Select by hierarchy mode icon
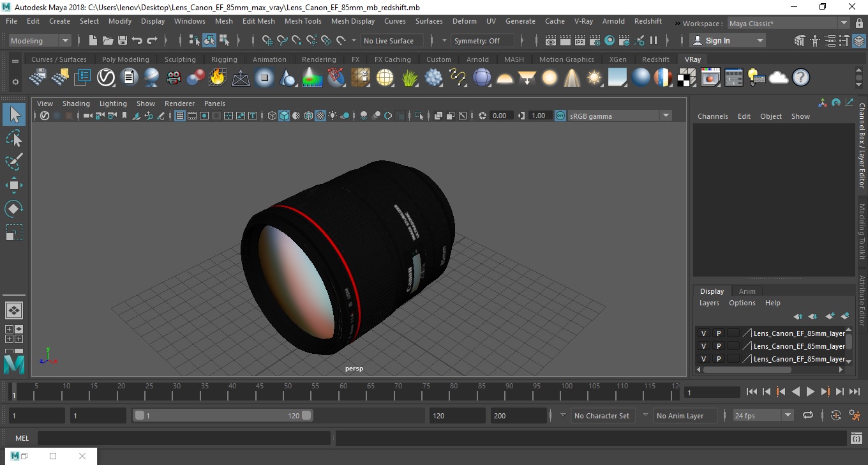Viewport: 868px width, 465px height. click(195, 40)
